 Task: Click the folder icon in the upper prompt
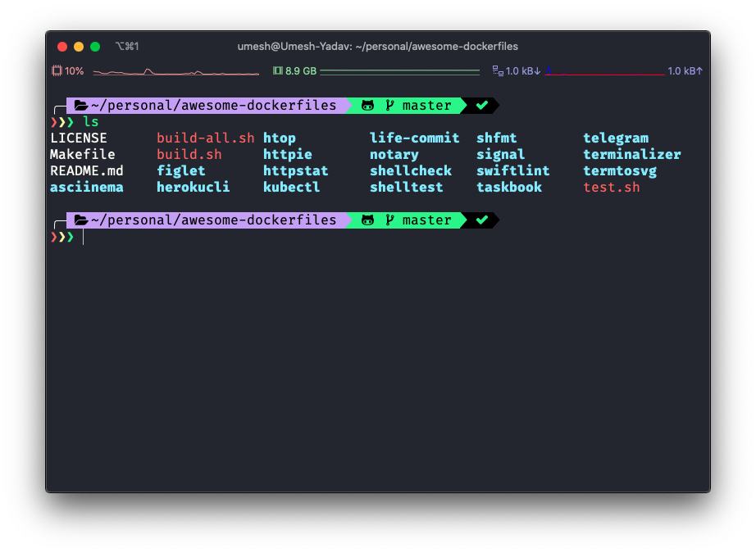[x=81, y=106]
